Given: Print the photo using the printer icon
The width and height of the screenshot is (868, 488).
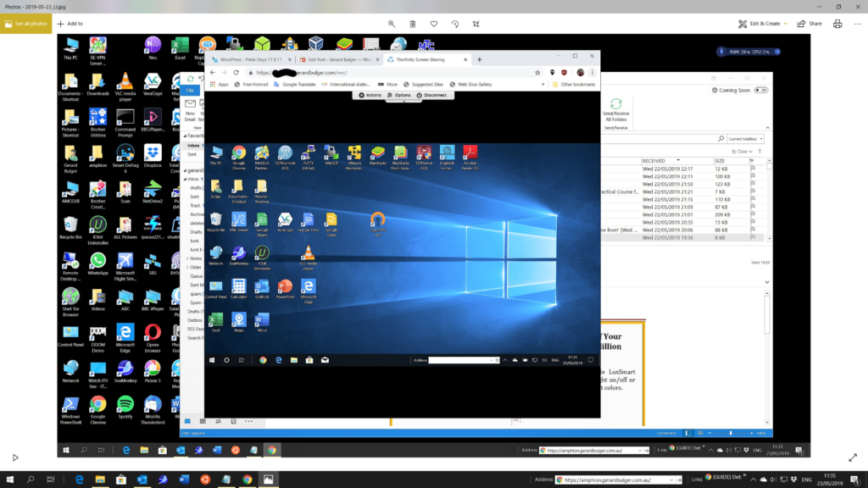Looking at the screenshot, I should point(837,24).
